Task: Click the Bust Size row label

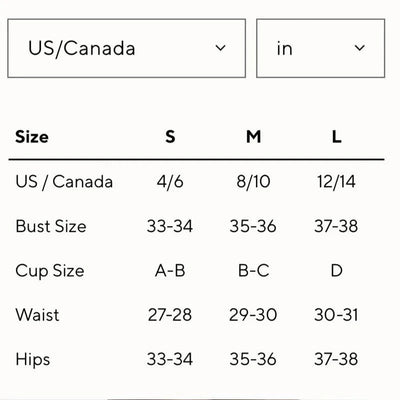Action: (x=51, y=226)
